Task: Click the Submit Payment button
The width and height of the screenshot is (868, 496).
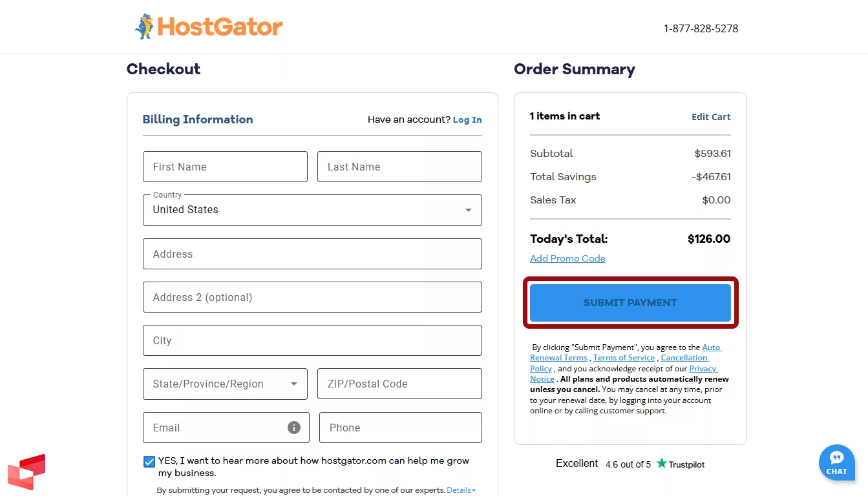Action: point(630,302)
